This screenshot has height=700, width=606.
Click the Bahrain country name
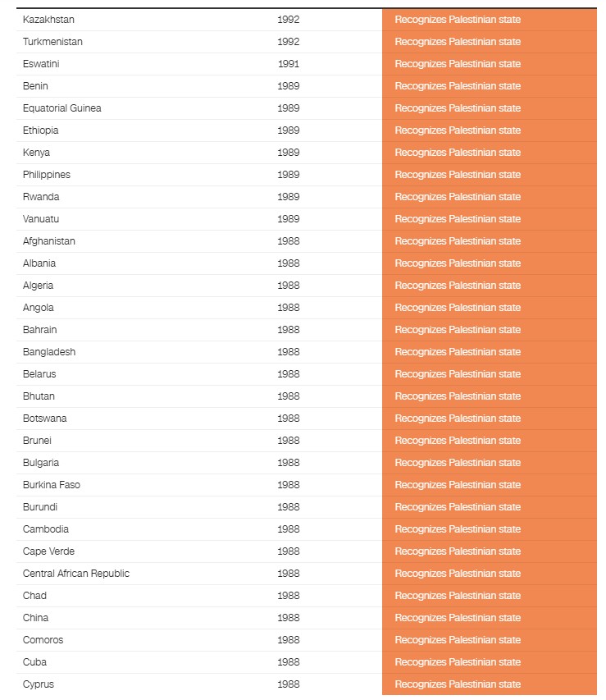40,330
